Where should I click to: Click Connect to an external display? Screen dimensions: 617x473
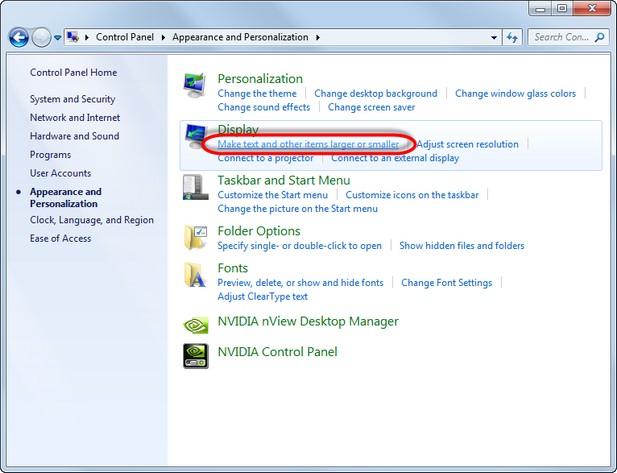[395, 158]
